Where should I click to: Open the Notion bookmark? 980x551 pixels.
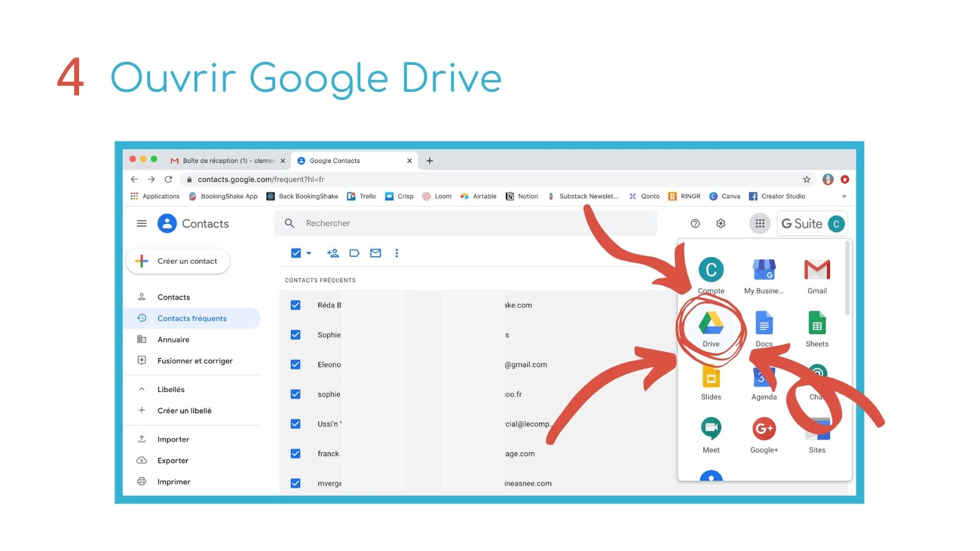(522, 197)
